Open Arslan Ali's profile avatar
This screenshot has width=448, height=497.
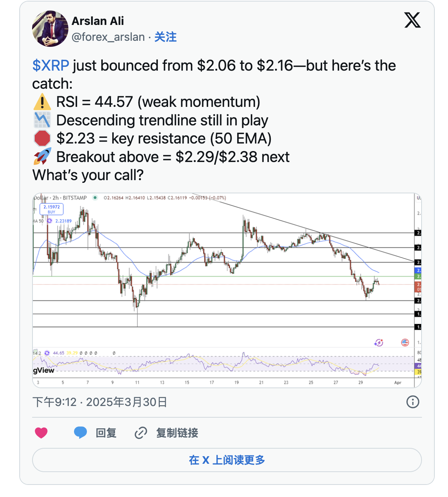[50, 29]
